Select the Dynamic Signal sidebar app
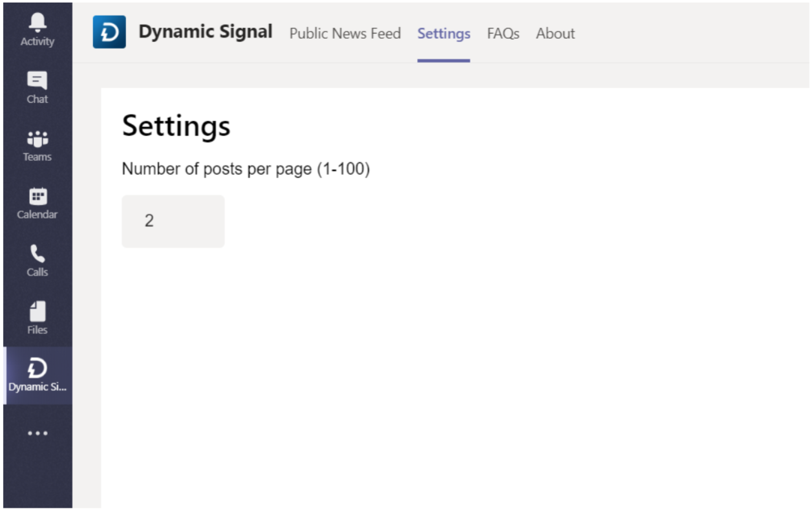812x511 pixels. 37,376
